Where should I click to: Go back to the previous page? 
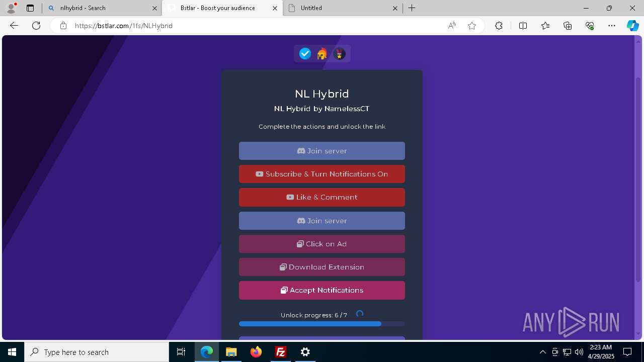pyautogui.click(x=14, y=26)
